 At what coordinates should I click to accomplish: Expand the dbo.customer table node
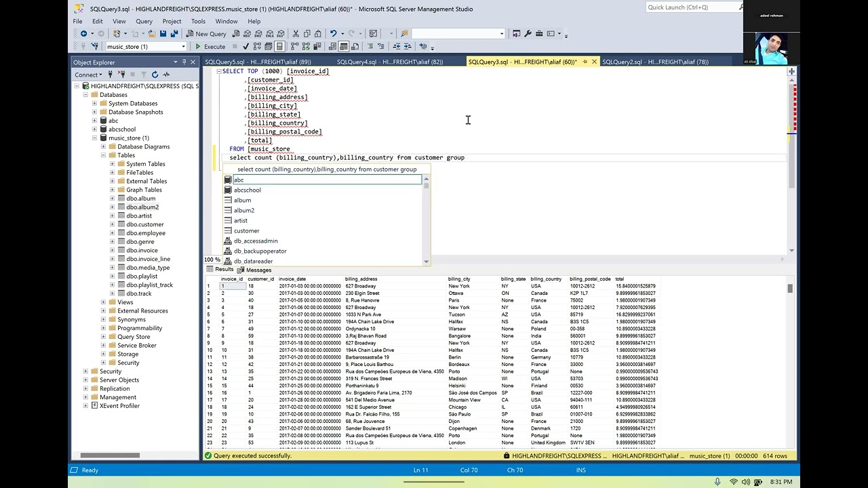pos(112,224)
